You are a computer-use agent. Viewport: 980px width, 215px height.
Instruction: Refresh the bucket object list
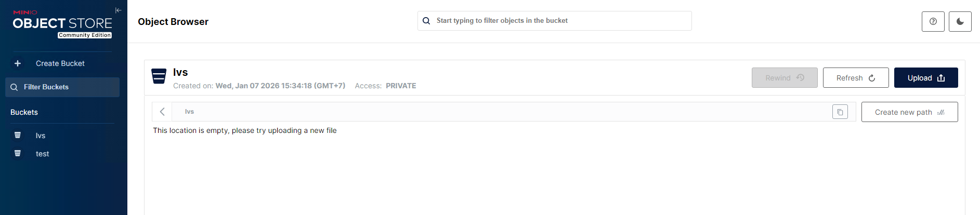pos(855,78)
